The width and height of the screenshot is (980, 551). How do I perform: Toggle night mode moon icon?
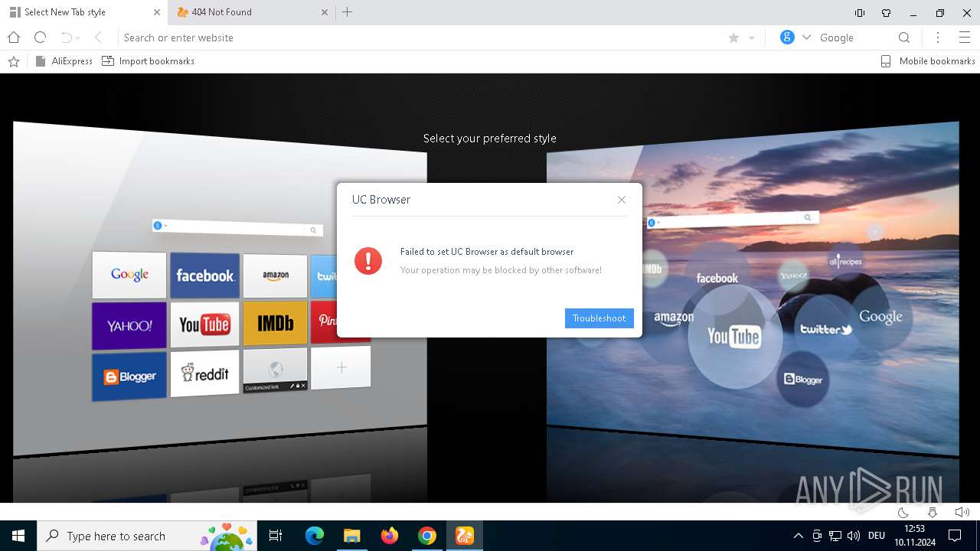(903, 512)
